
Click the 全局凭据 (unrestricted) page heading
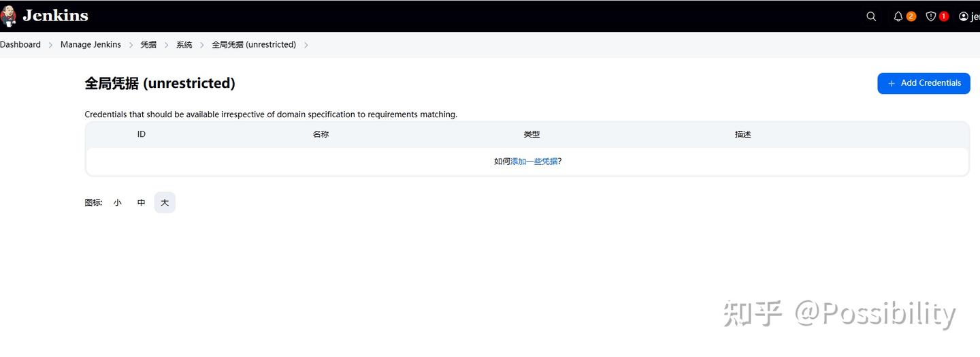pos(160,83)
